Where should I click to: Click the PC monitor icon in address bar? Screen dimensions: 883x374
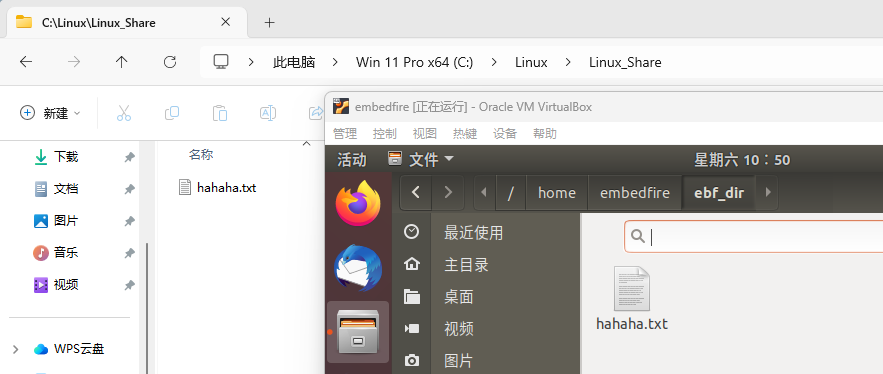(x=221, y=62)
